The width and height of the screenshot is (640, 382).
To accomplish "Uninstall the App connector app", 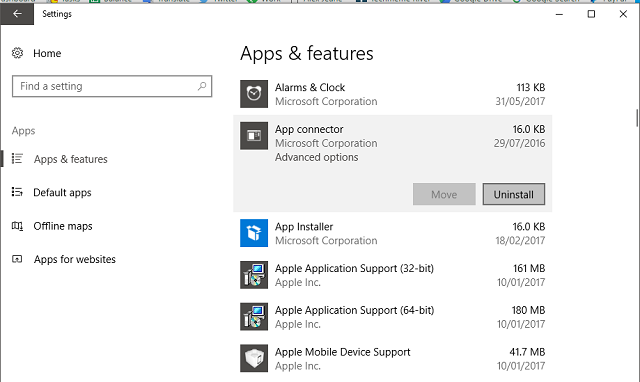I will coord(513,194).
